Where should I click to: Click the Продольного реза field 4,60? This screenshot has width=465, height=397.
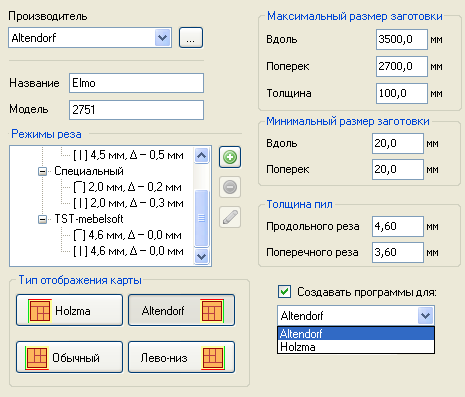[x=398, y=226]
